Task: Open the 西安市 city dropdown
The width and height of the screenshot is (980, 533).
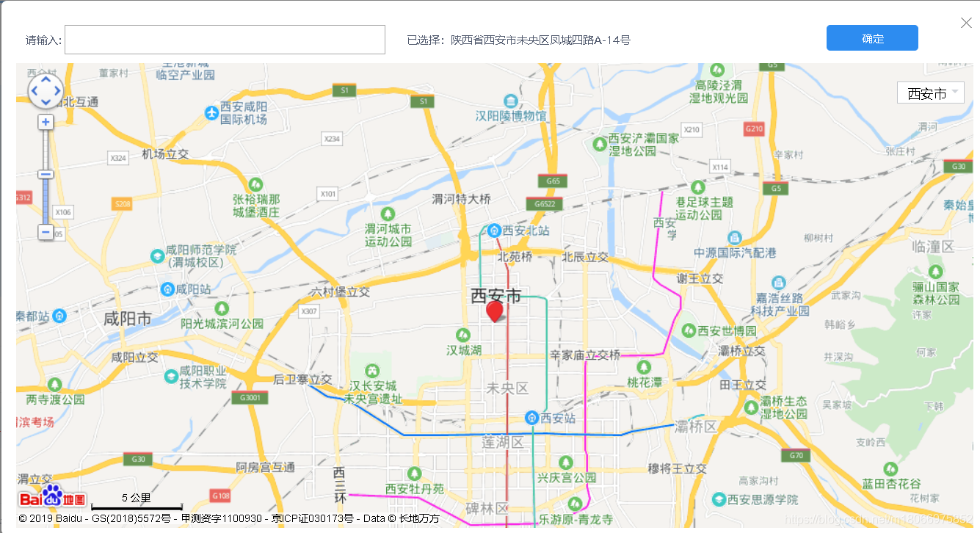Action: click(x=930, y=93)
